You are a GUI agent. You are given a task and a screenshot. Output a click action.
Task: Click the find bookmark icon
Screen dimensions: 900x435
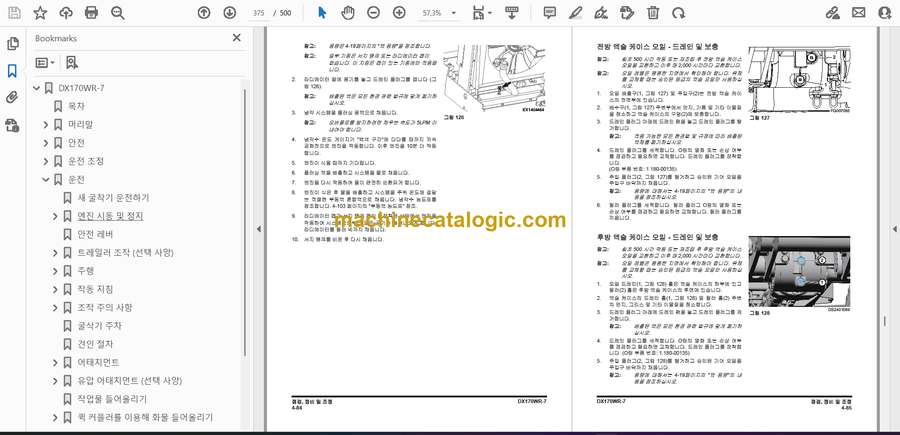pos(71,63)
